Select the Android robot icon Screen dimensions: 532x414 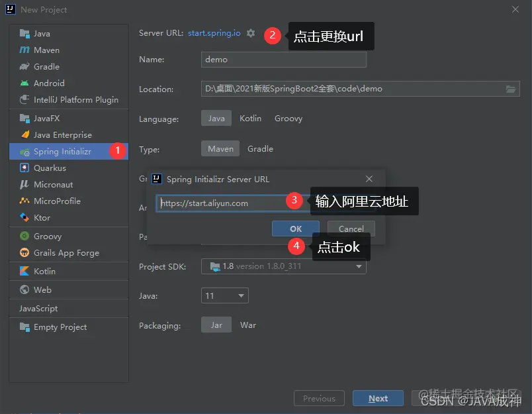click(x=24, y=83)
